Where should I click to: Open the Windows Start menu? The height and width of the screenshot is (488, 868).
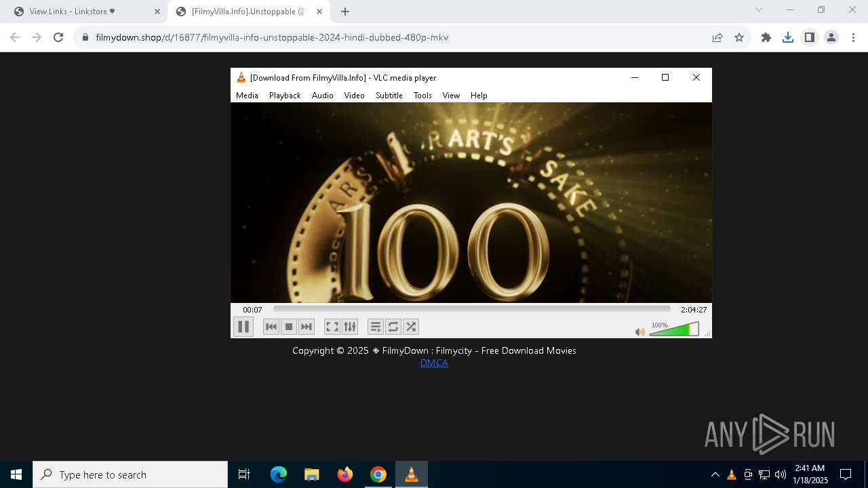click(16, 474)
